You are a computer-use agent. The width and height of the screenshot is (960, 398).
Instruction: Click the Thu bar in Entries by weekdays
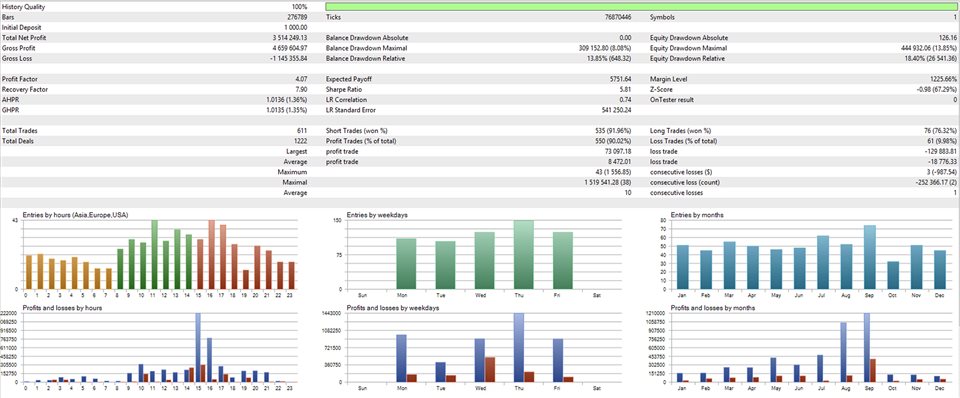[x=523, y=255]
